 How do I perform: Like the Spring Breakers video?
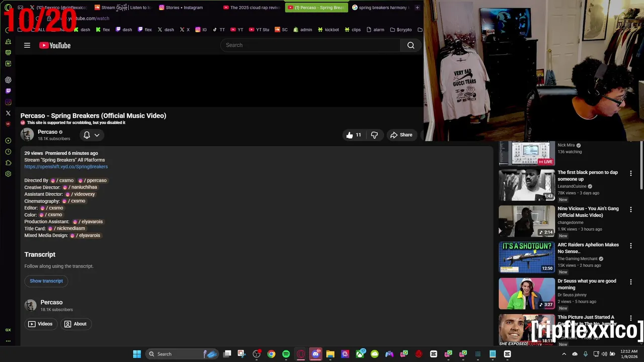(354, 135)
